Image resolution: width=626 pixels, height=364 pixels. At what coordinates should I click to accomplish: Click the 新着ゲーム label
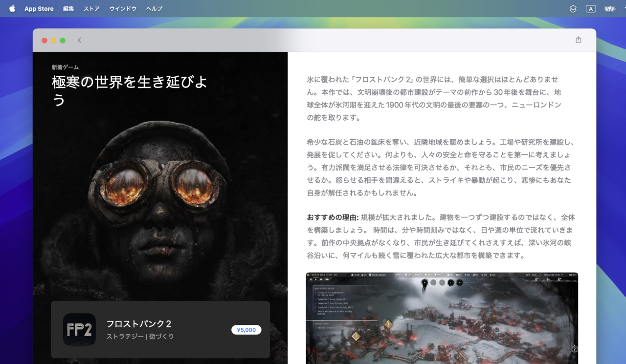[x=66, y=67]
